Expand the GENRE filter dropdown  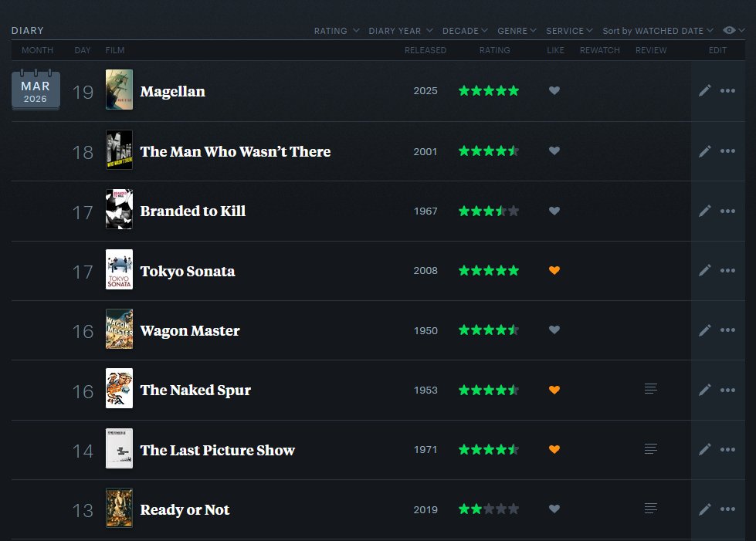[517, 31]
